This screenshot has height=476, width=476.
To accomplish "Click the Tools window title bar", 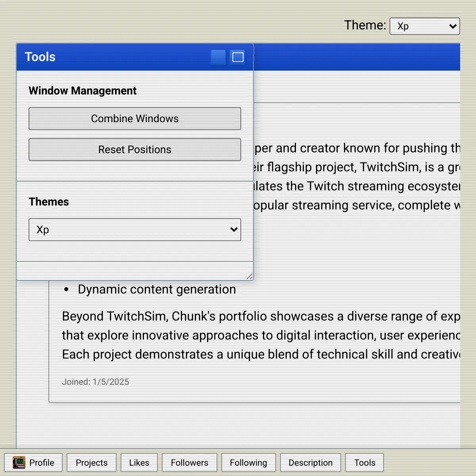I will (x=119, y=57).
